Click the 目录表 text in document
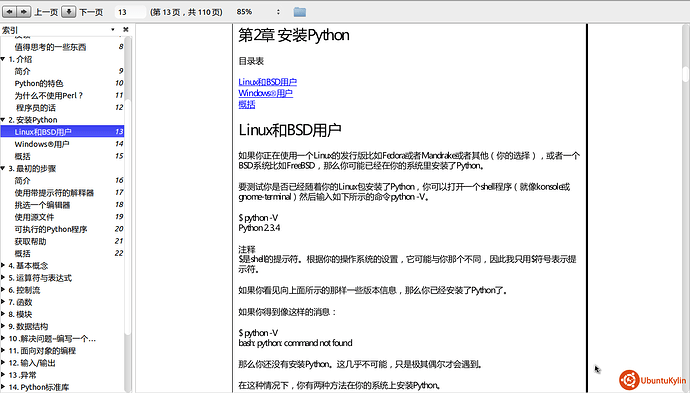 coord(251,61)
